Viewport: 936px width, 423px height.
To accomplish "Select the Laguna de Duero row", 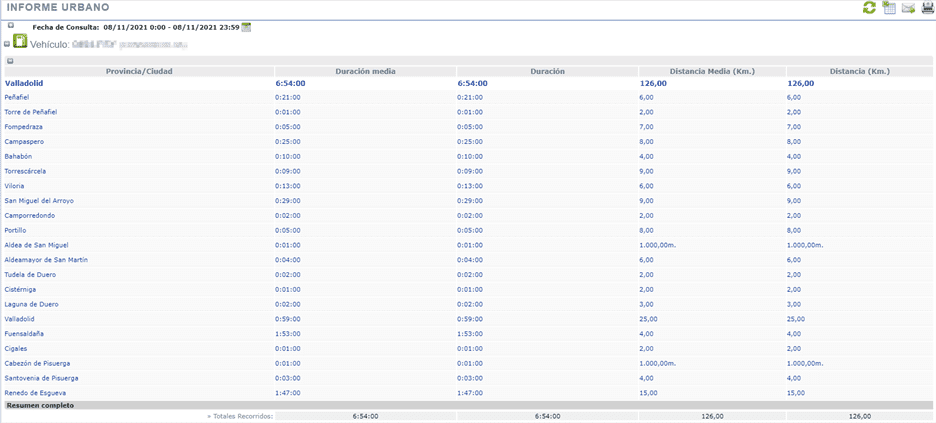I will coord(468,304).
